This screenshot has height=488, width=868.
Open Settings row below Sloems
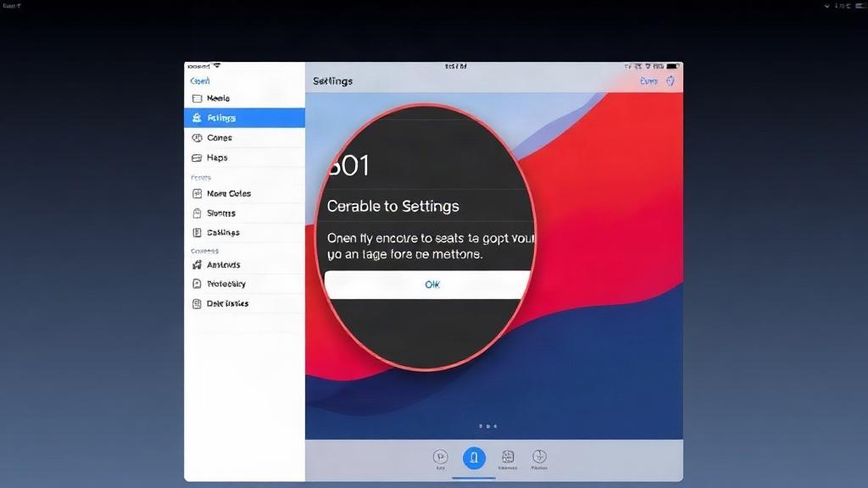coord(244,232)
